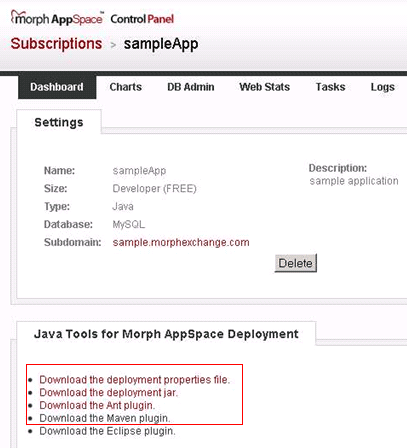Download the deployment jar
The image size is (407, 448).
click(x=109, y=392)
